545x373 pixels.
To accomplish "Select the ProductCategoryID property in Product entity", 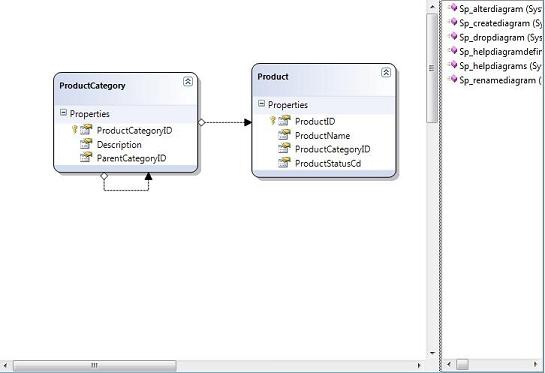I will pyautogui.click(x=333, y=149).
